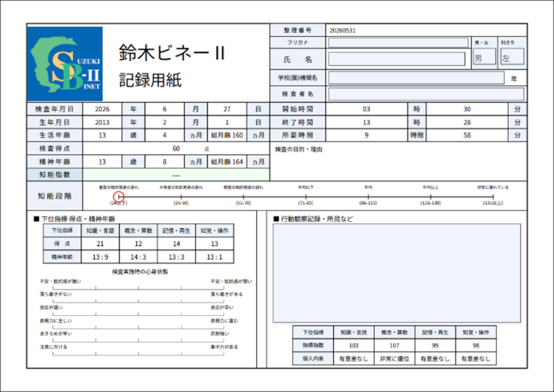Select 知覚・操作 精神年齢 cell 13:1
Image resolution: width=554 pixels, height=392 pixels.
coord(215,257)
